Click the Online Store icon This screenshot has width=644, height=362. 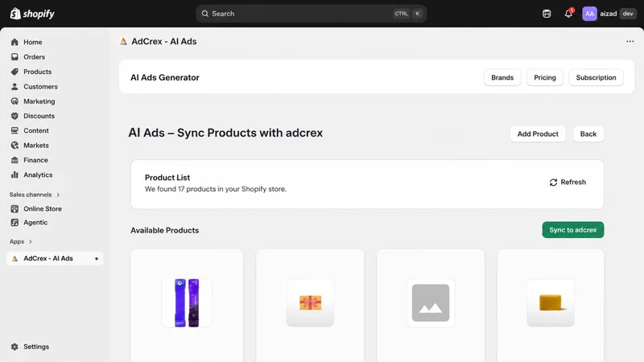coord(14,208)
